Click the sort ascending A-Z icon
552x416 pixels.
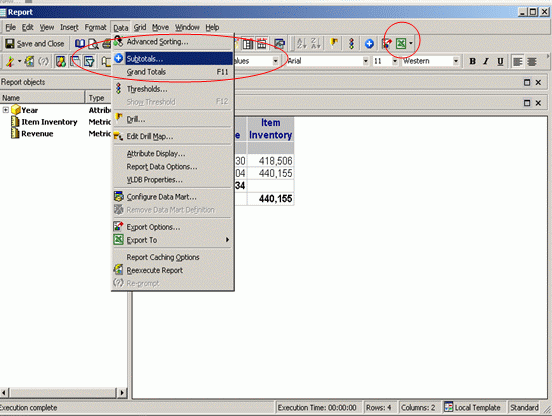pyautogui.click(x=301, y=44)
